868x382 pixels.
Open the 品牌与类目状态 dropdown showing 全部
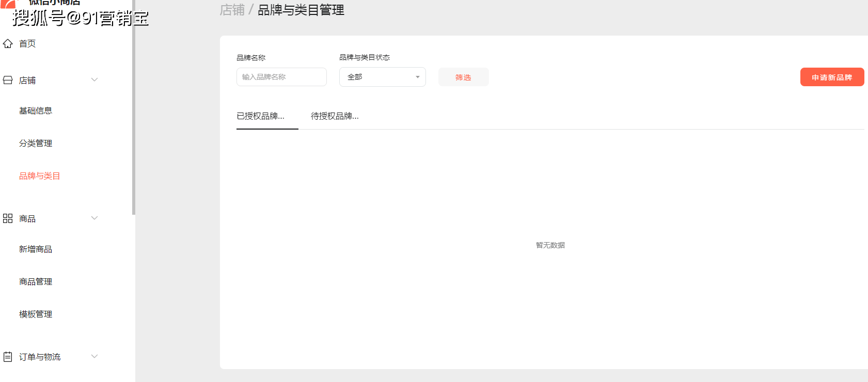tap(383, 77)
